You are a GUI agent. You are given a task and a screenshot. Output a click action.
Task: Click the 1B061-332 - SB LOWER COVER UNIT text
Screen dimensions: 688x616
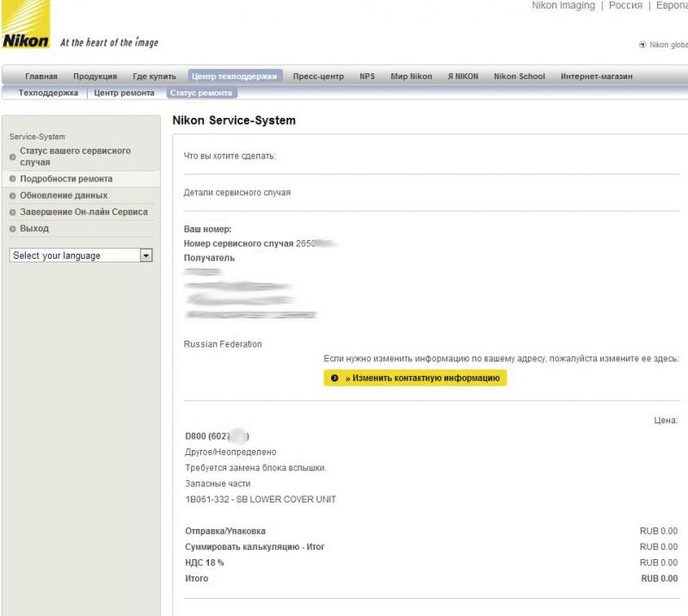click(x=261, y=499)
